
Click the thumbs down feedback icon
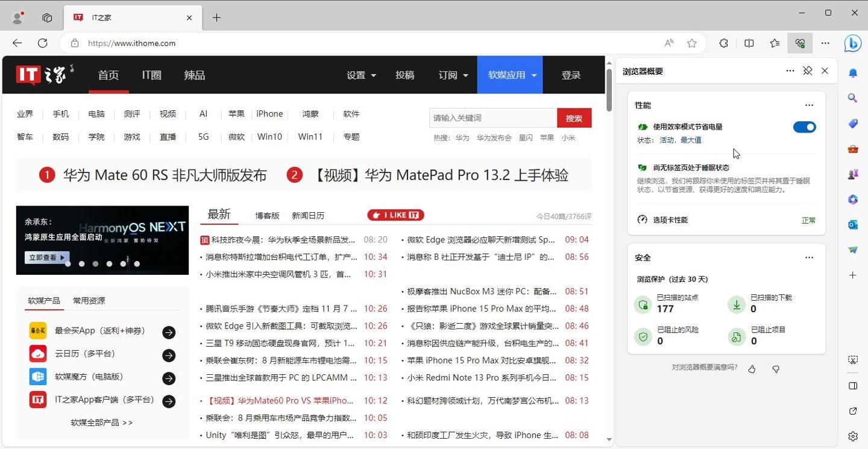pos(776,369)
